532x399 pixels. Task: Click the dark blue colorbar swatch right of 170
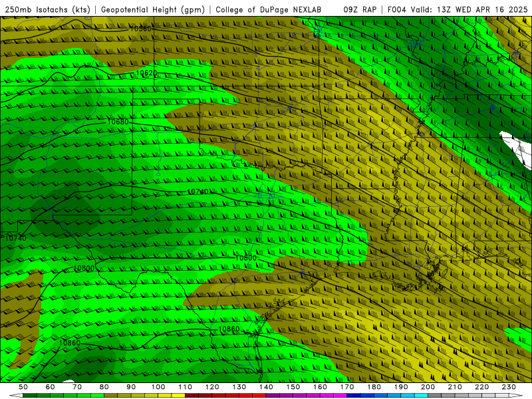[354, 396]
